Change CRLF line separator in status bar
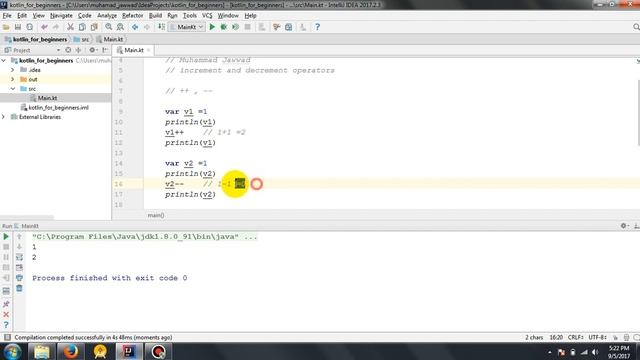Screen dimensions: 640x360 (576, 338)
